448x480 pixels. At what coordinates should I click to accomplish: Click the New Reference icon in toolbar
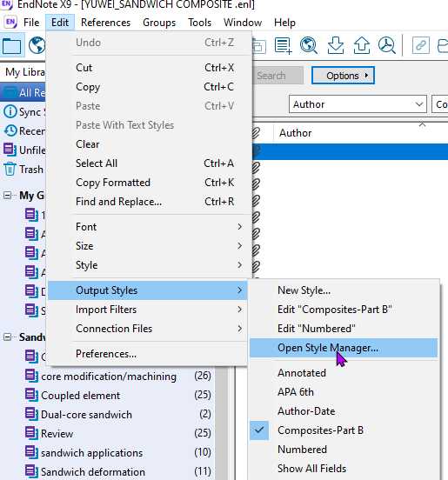[283, 45]
